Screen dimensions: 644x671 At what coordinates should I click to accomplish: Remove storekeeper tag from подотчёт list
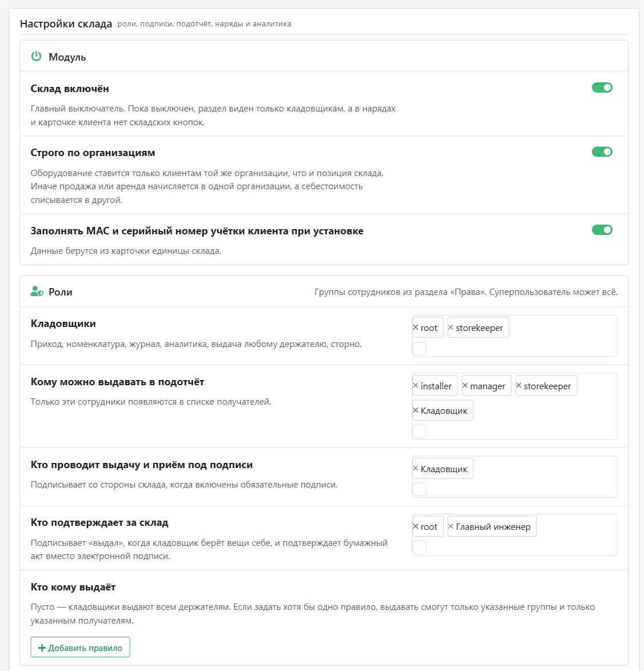coord(519,386)
